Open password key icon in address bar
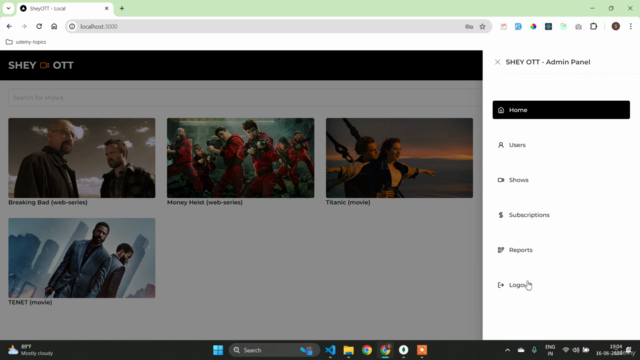The width and height of the screenshot is (640, 360). coord(469,27)
